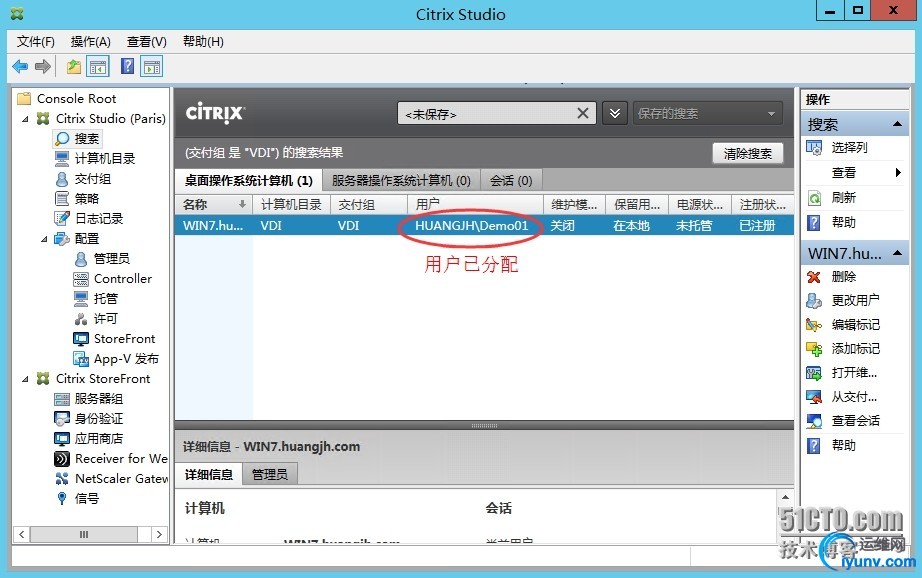Select 服务器组 under Citrix StoreFront
Image resolution: width=922 pixels, height=578 pixels.
click(x=98, y=399)
